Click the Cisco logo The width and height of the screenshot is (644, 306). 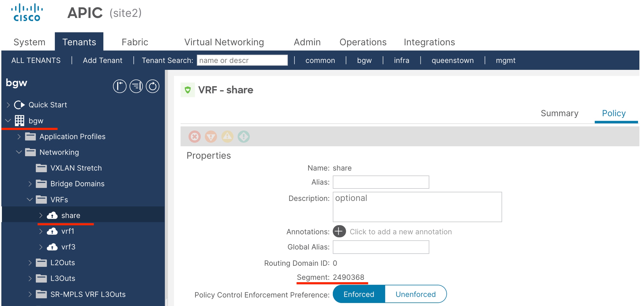pos(27,12)
